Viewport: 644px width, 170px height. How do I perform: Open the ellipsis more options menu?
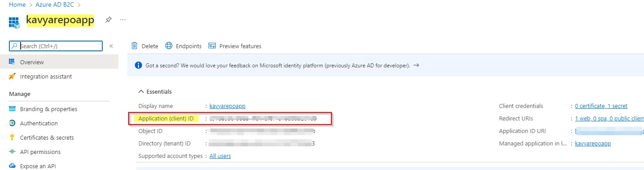point(123,20)
